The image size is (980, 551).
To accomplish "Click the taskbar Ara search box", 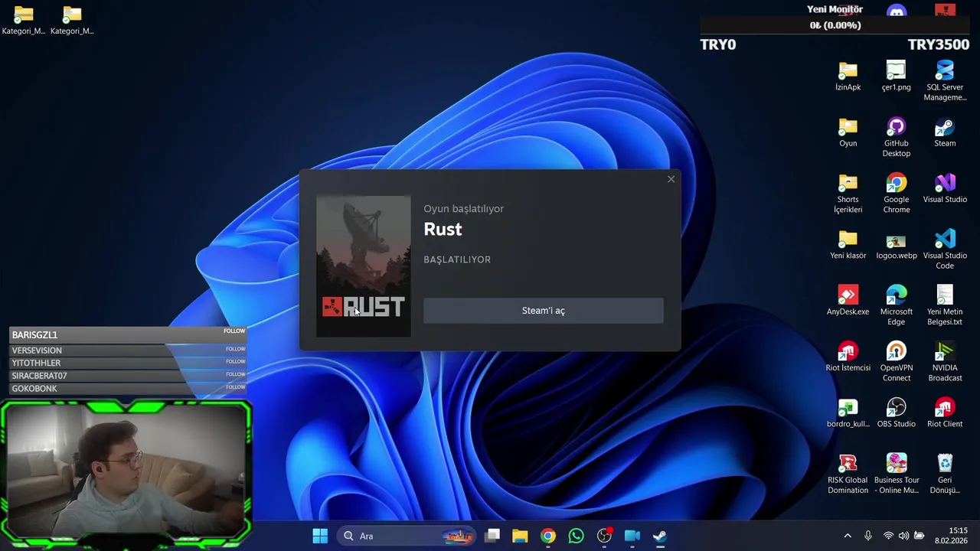I will [x=407, y=536].
